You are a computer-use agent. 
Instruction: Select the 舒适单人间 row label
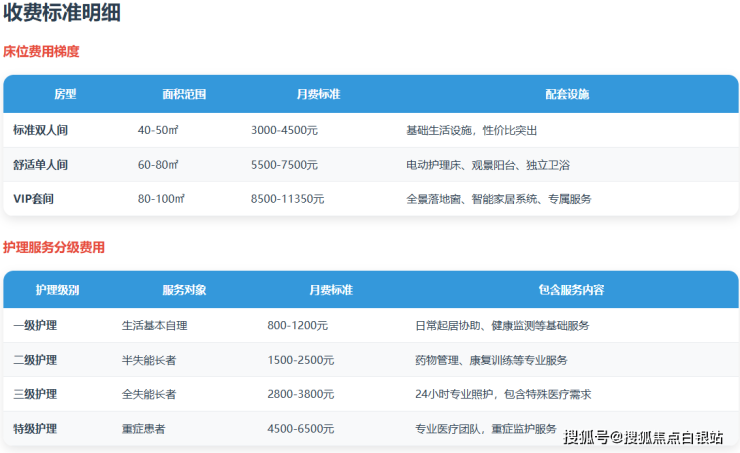pyautogui.click(x=41, y=164)
